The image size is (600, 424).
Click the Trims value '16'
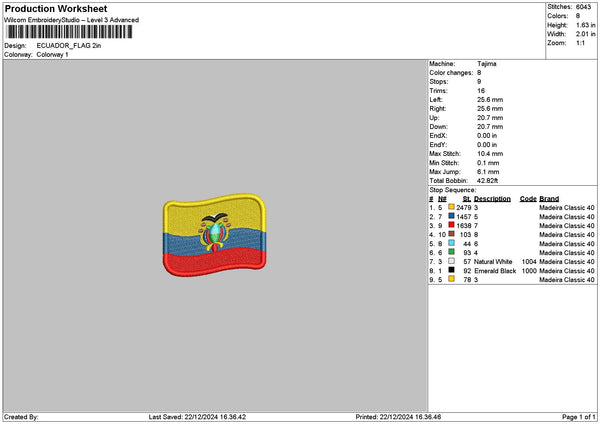pyautogui.click(x=481, y=91)
